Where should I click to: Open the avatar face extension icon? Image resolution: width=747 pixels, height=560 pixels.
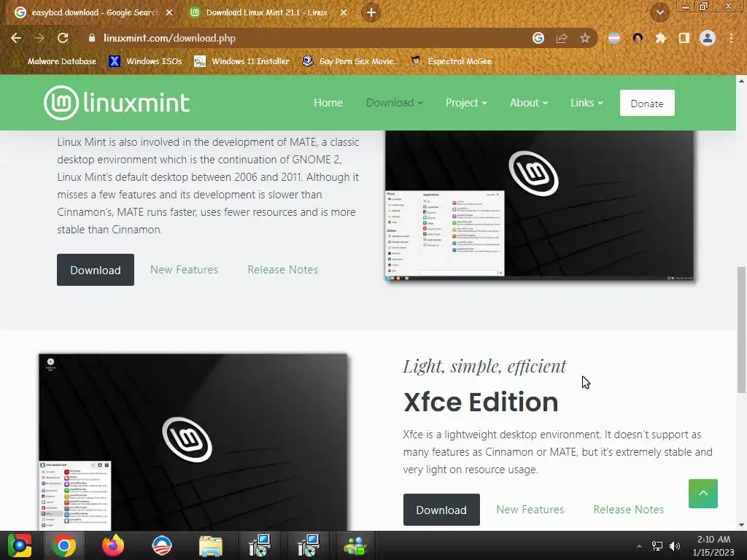[638, 38]
